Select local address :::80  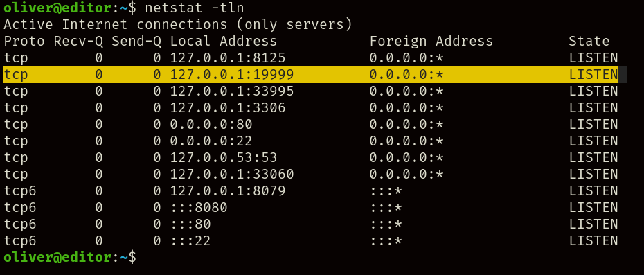pos(190,224)
